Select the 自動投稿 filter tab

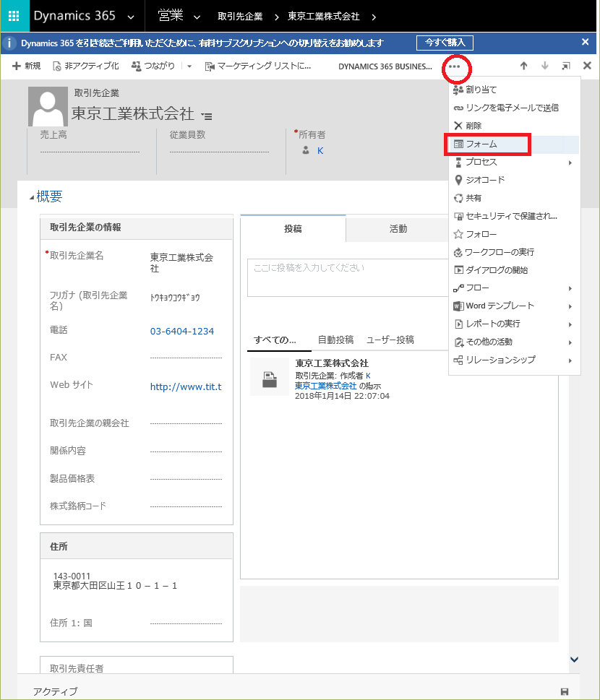335,340
